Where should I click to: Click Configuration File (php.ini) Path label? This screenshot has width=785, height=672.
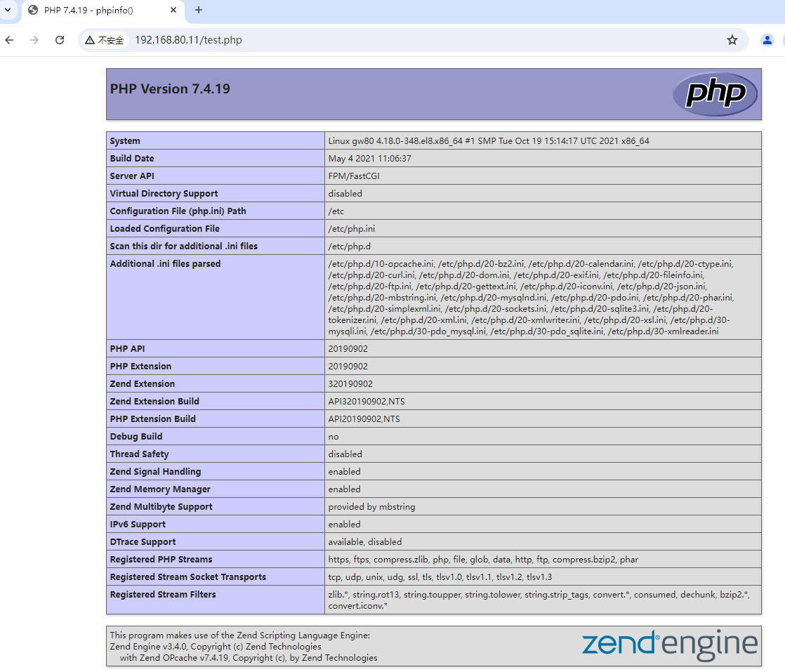pyautogui.click(x=178, y=211)
